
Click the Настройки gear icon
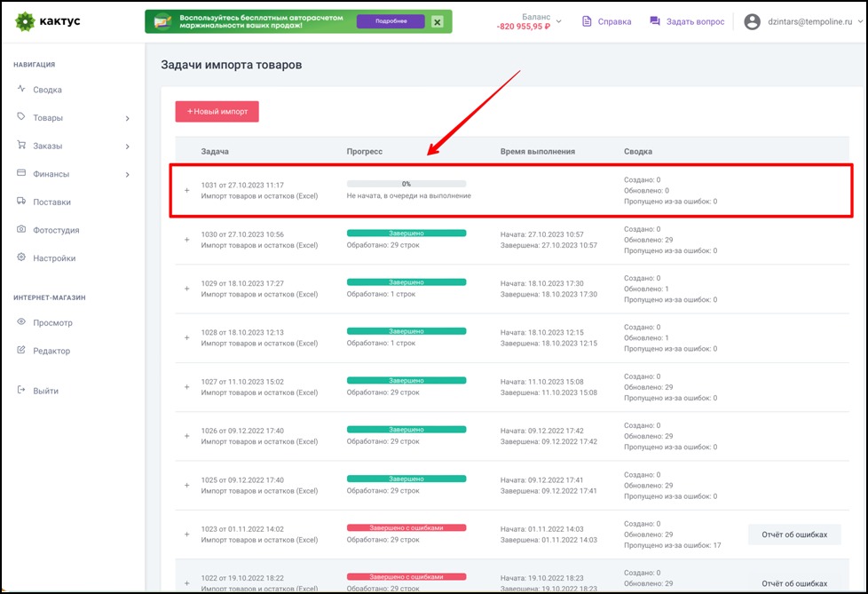21,258
